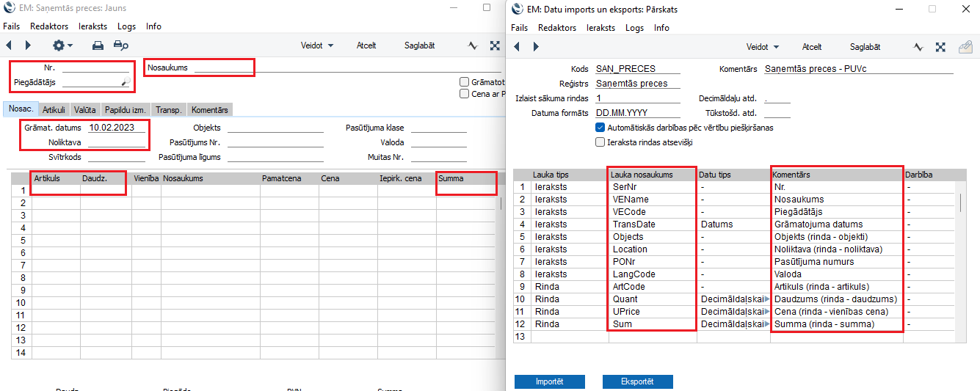Click the printer icon in Saņemtās preces toolbar
This screenshot has width=980, height=391.
tap(98, 45)
